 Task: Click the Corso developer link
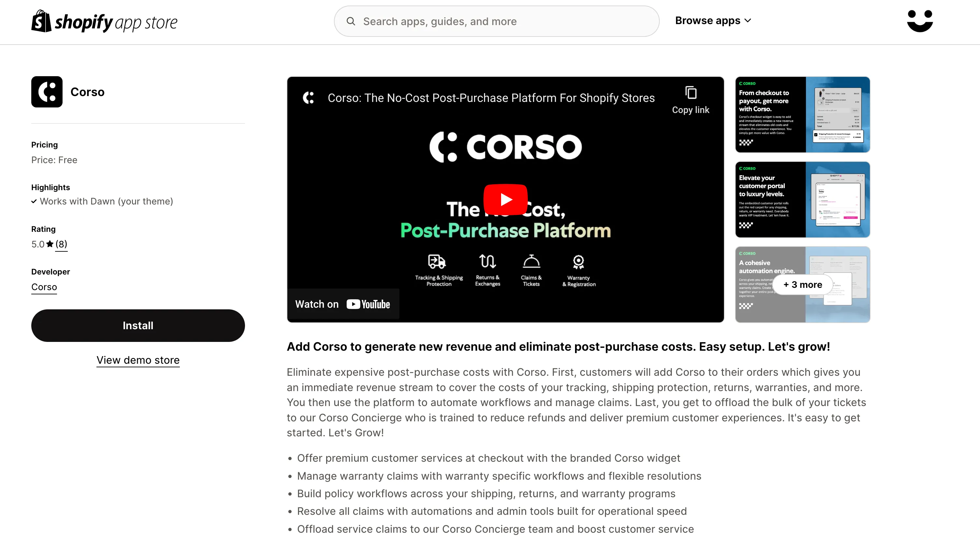click(x=44, y=287)
